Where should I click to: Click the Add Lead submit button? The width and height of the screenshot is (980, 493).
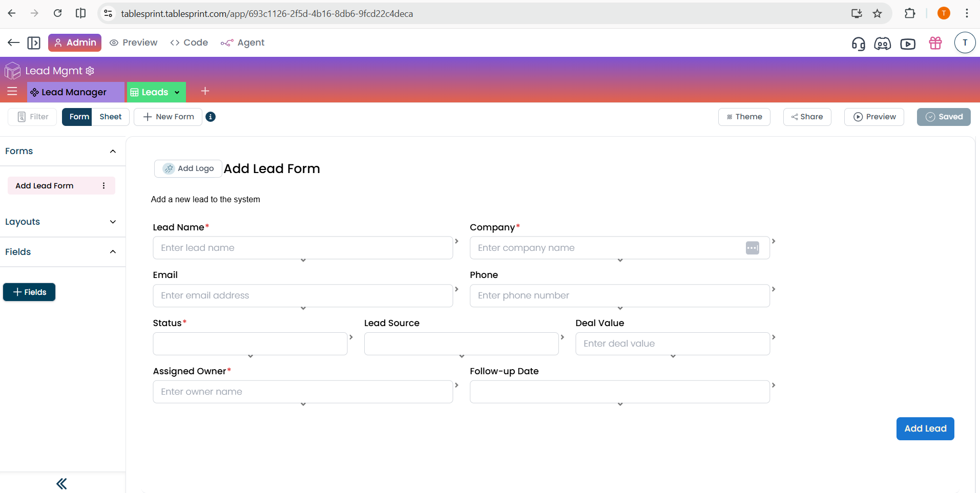[x=925, y=428]
